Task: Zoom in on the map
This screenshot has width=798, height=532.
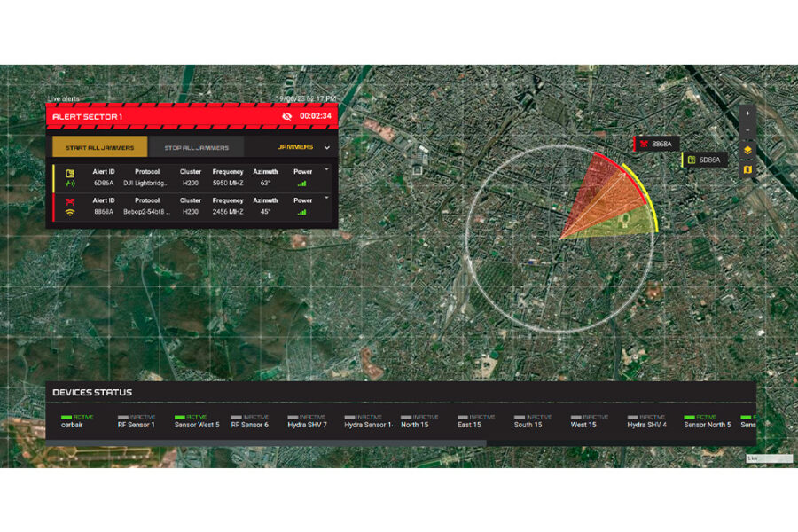Action: pyautogui.click(x=747, y=113)
